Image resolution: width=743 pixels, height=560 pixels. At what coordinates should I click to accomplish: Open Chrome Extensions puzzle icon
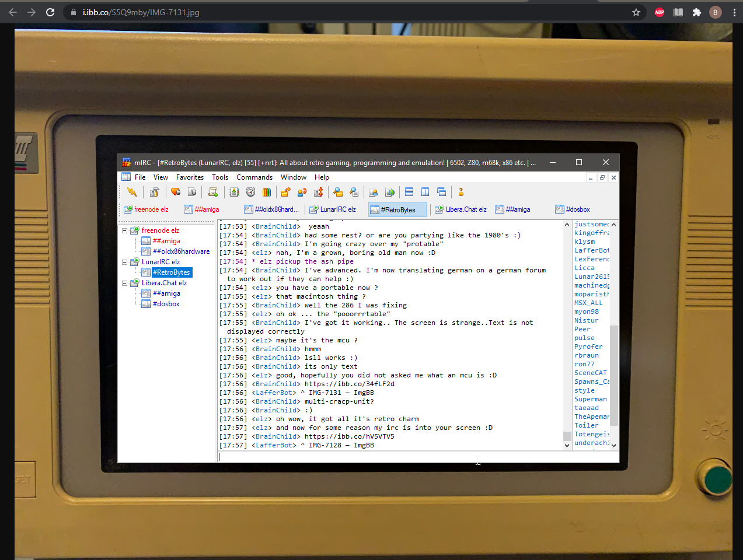[x=697, y=12]
